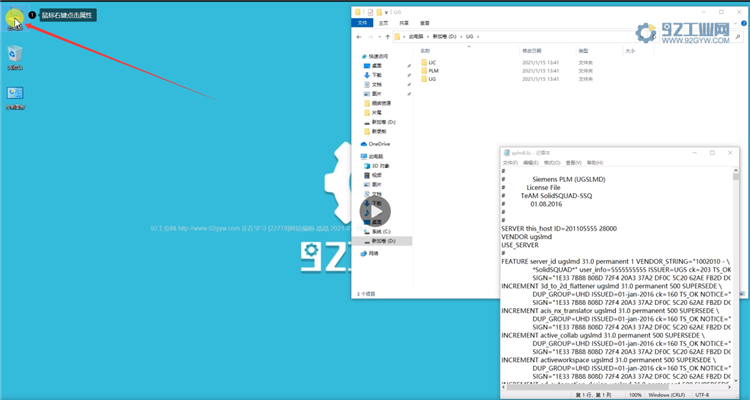Open Notepad 帮助(H) menu
The height and width of the screenshot is (400, 750).
coord(595,163)
